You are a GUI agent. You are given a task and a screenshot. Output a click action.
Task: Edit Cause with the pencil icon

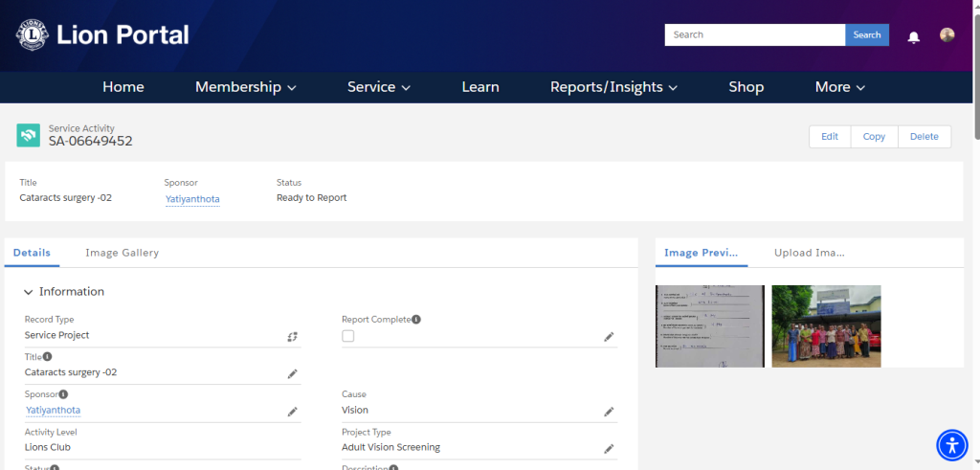pyautogui.click(x=609, y=412)
